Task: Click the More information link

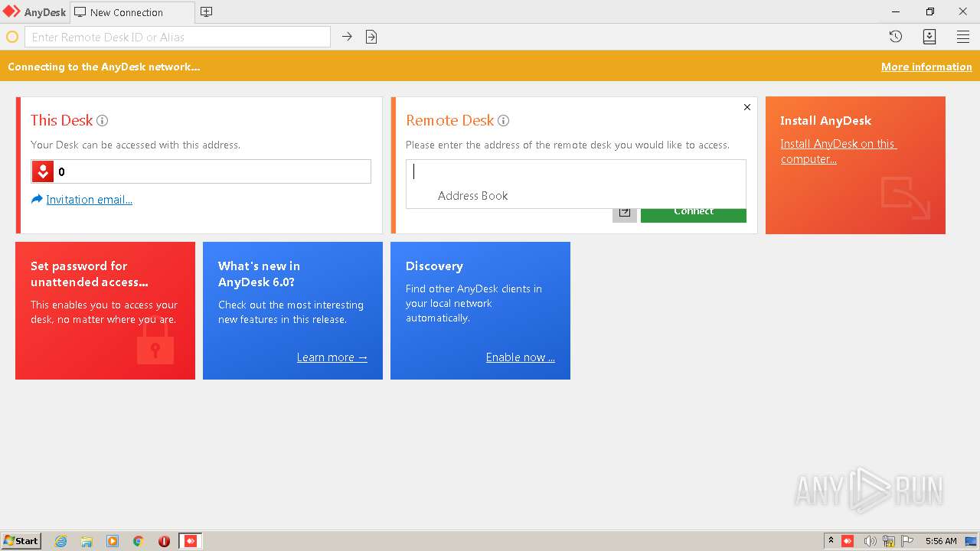Action: pyautogui.click(x=926, y=67)
